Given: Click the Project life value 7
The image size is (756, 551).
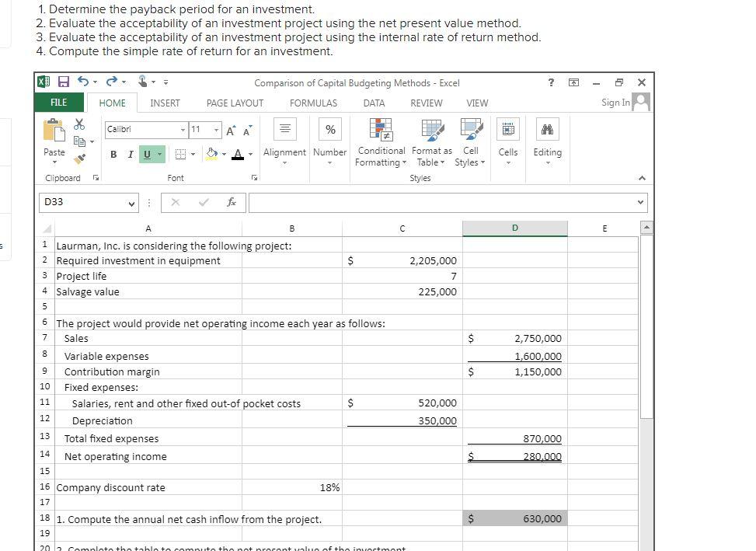Looking at the screenshot, I should coord(402,276).
